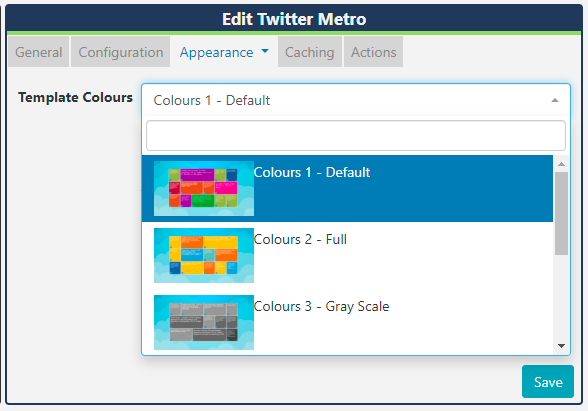
Task: Choose the Colours 2 - Full option
Action: (347, 255)
